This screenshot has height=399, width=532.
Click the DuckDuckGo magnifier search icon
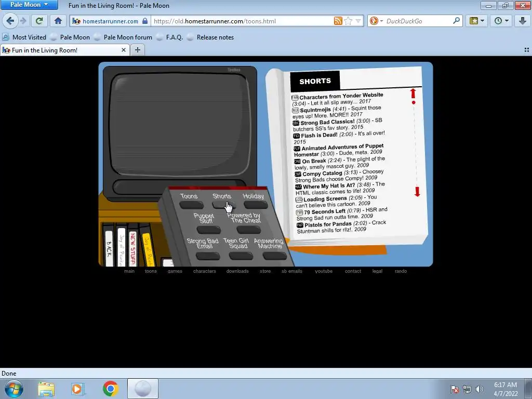(456, 21)
